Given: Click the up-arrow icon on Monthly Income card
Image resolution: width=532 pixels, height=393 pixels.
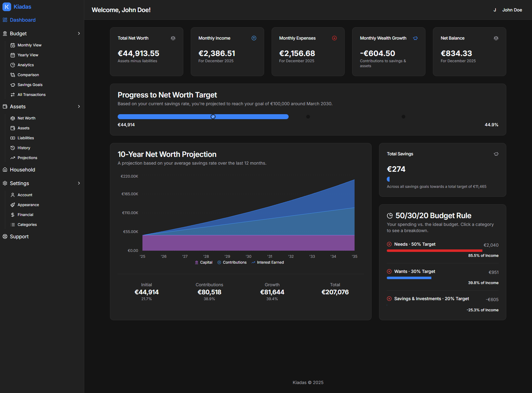Looking at the screenshot, I should pos(254,38).
